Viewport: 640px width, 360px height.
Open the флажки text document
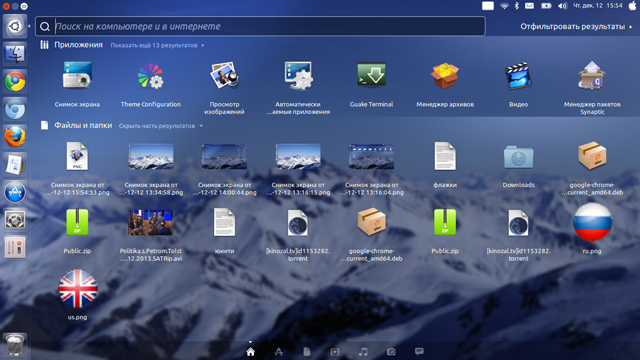(445, 156)
